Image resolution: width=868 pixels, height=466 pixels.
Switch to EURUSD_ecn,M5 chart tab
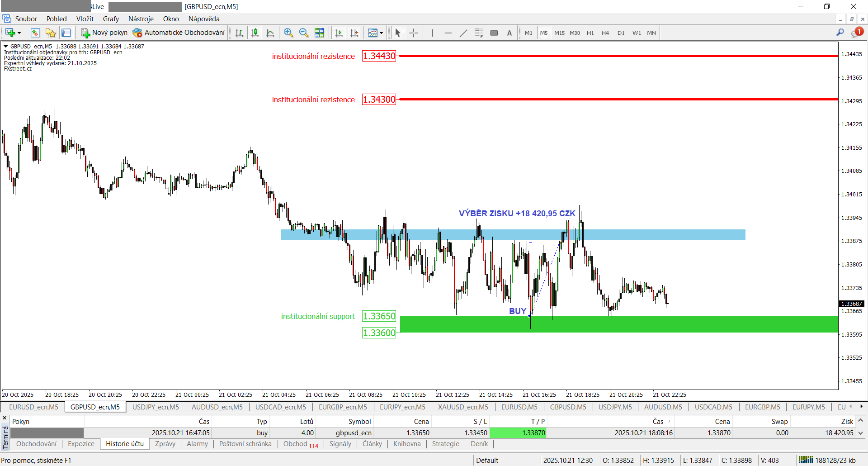pyautogui.click(x=33, y=407)
